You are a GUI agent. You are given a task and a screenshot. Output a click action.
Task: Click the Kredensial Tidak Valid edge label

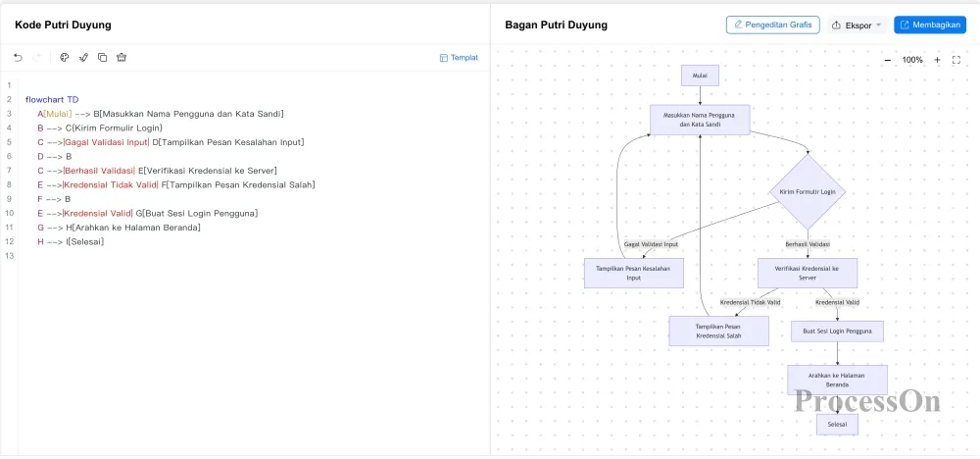[750, 303]
